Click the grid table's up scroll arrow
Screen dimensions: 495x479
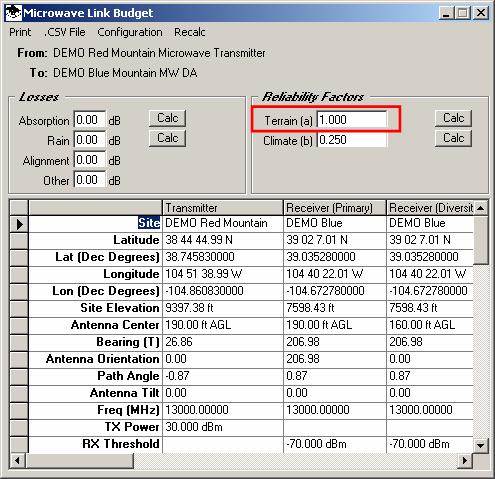tap(480, 208)
